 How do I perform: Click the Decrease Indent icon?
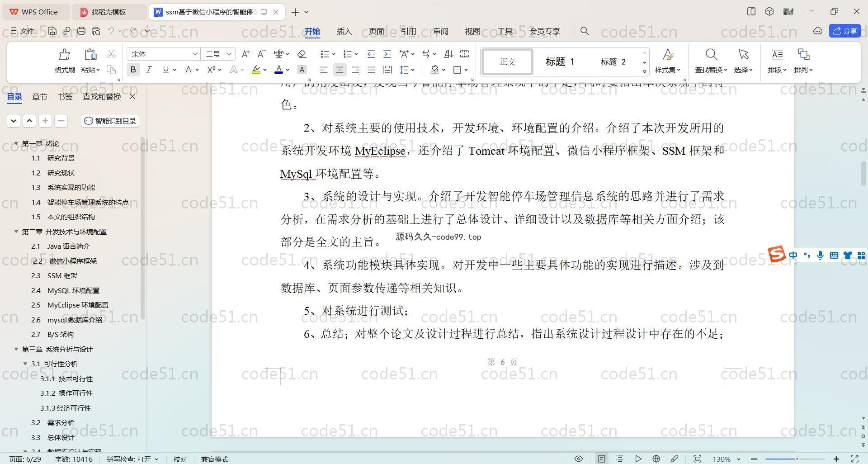point(371,54)
